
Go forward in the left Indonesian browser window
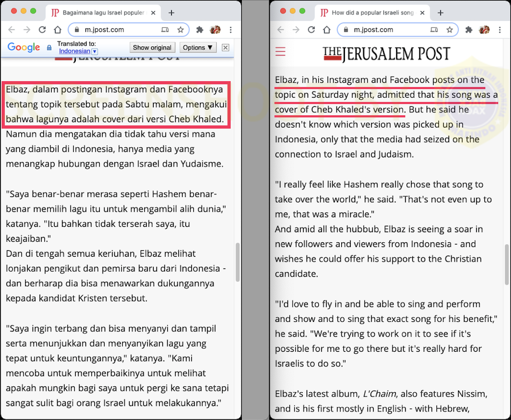pos(27,30)
